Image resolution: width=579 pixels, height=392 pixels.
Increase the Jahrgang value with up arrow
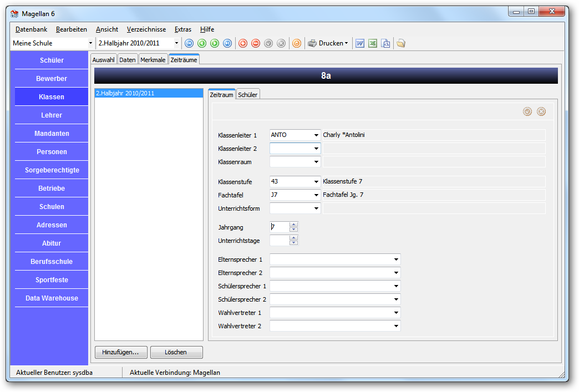(293, 225)
